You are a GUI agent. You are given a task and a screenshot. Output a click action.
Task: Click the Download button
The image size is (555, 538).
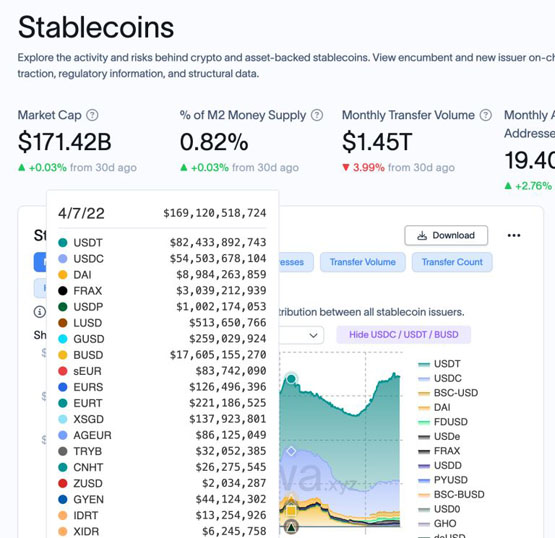coord(446,235)
